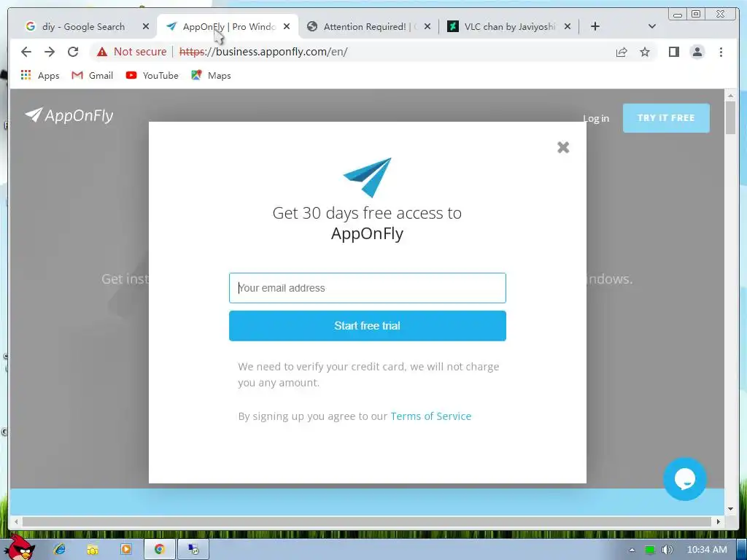
Task: Go forward to next page
Action: tap(50, 52)
